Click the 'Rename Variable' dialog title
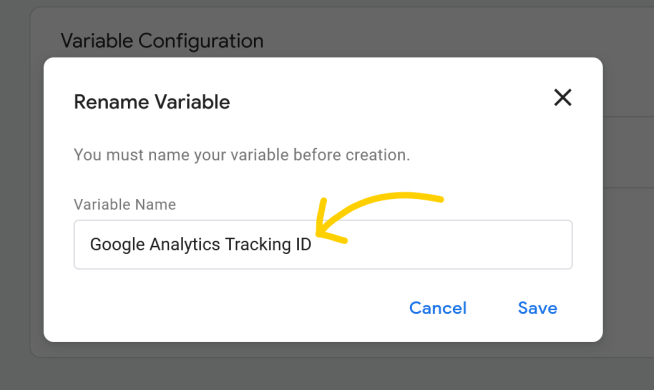 pyautogui.click(x=152, y=102)
